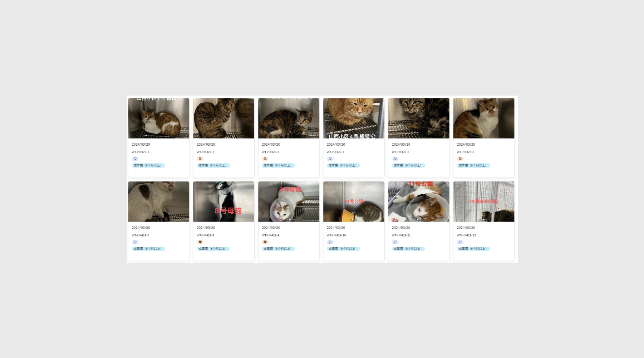Click the female 母 badge on WT-HK429-9
This screenshot has height=358, width=644.
pyautogui.click(x=265, y=242)
